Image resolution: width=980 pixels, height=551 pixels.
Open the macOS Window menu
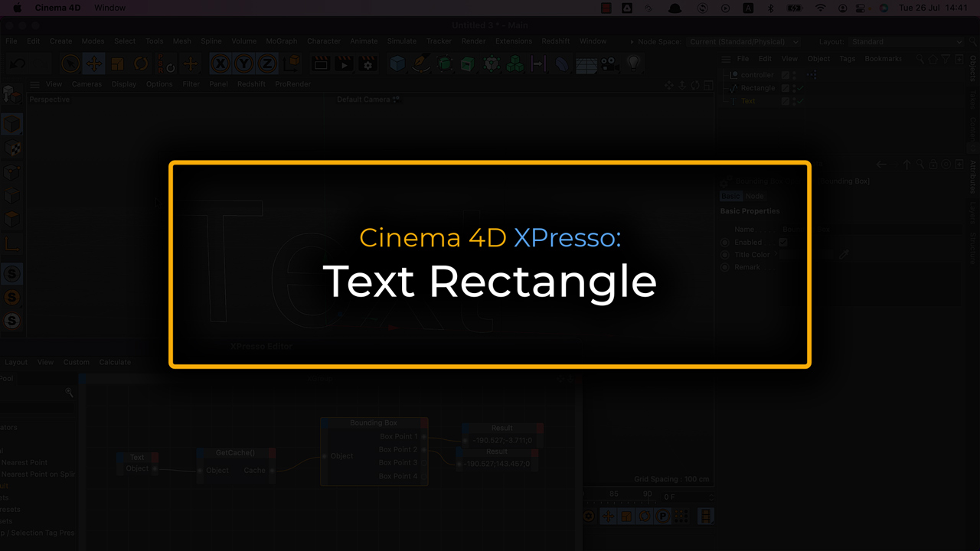click(110, 8)
